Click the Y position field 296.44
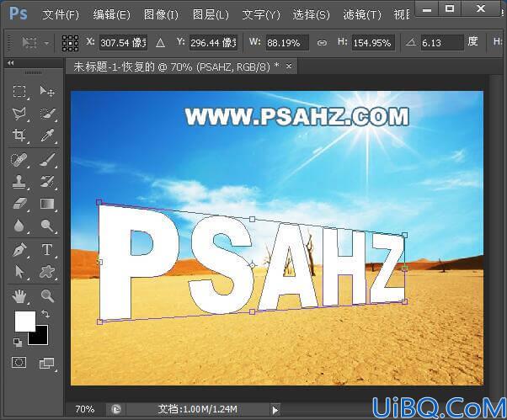 tap(213, 43)
